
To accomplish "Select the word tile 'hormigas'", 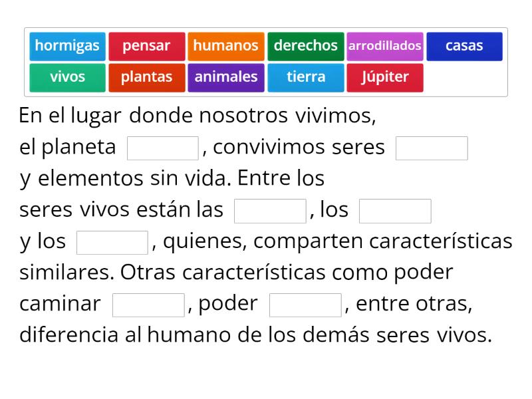I will [67, 46].
